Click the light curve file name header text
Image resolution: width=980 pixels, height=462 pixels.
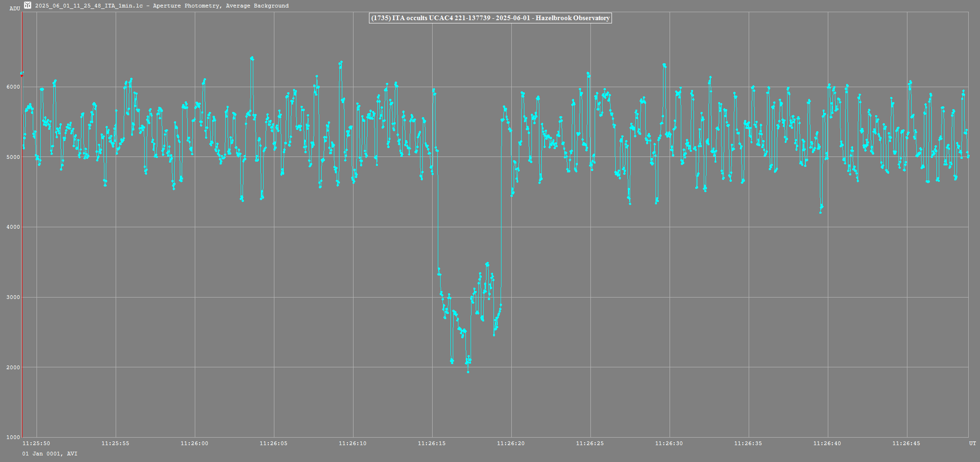point(162,6)
